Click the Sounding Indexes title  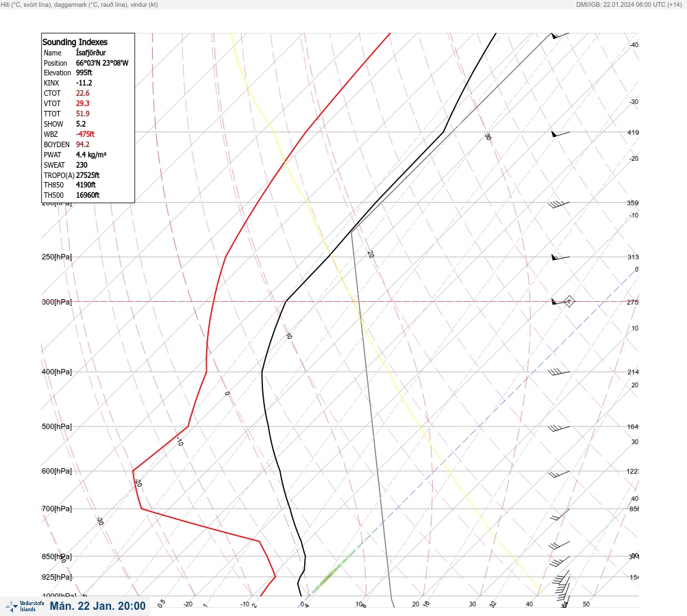(75, 42)
